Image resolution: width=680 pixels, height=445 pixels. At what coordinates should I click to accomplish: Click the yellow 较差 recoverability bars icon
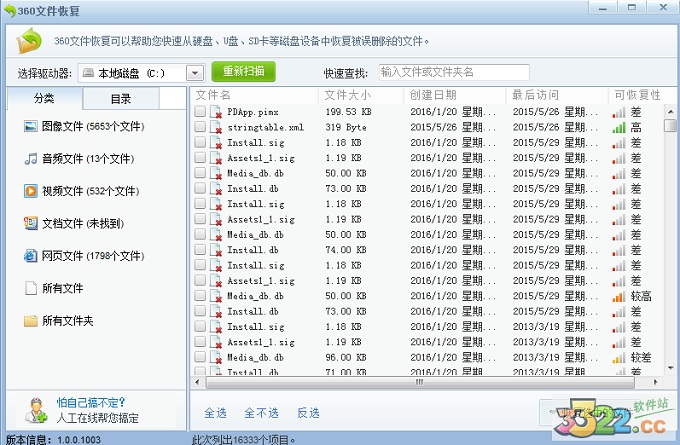click(619, 358)
